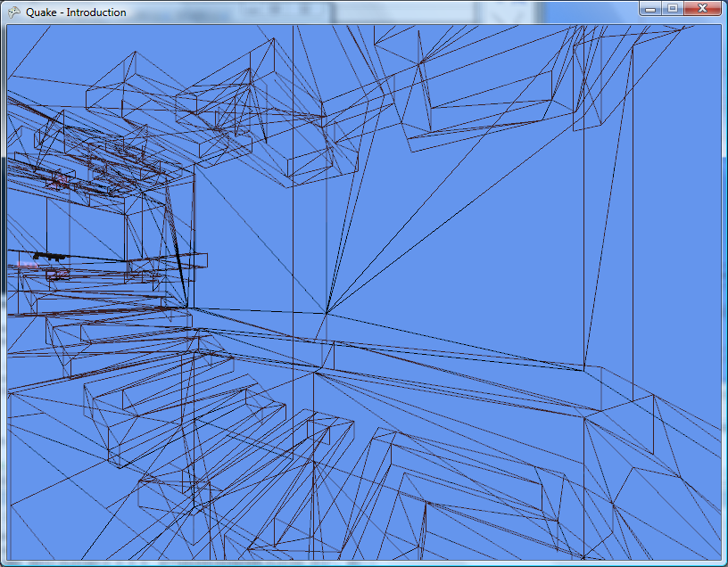Viewport: 728px width, 567px height.
Task: Click the central vertex where wall lines converge
Action: pos(327,313)
